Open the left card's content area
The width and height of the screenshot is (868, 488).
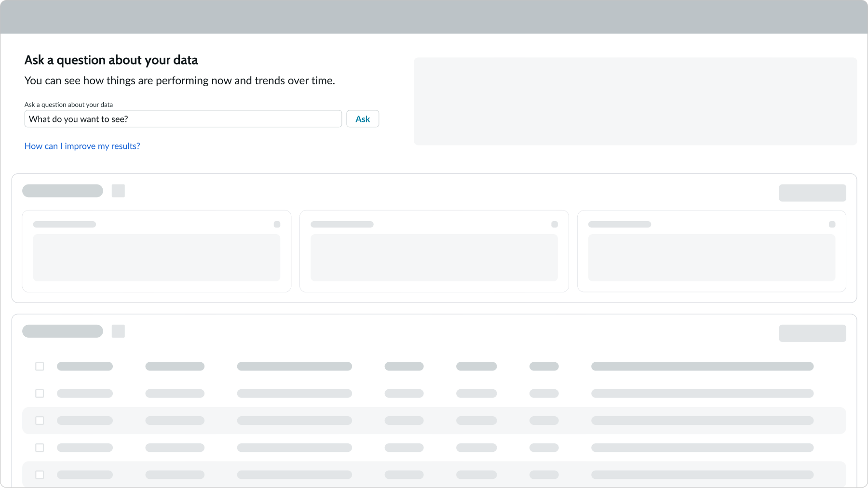tap(156, 258)
